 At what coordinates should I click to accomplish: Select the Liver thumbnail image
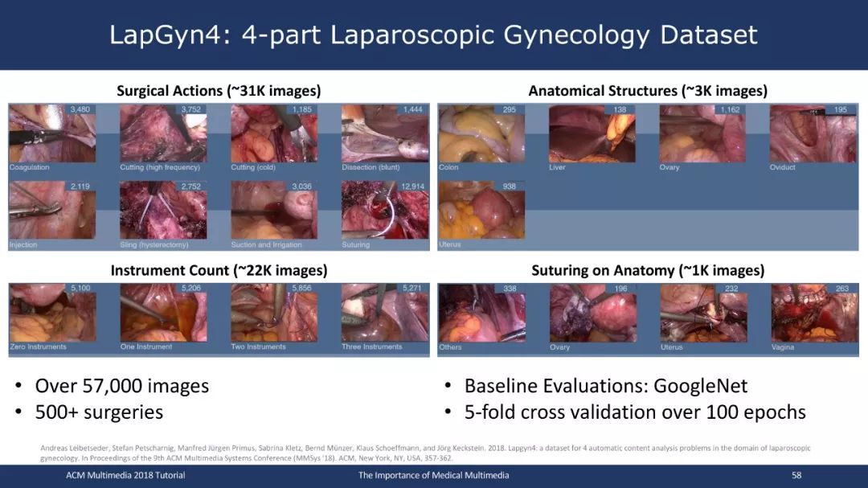pos(592,133)
